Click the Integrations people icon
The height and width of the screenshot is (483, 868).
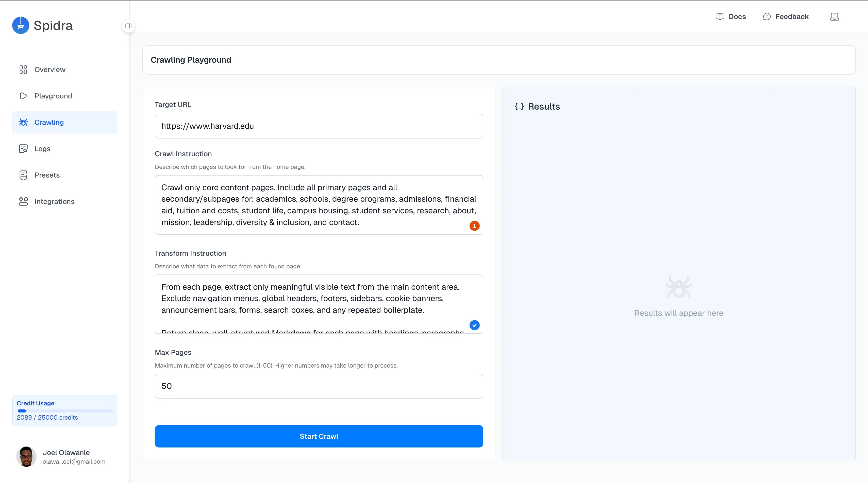click(x=23, y=201)
